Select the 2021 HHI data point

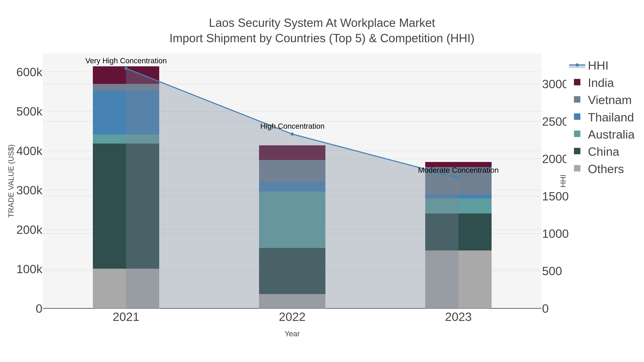point(126,68)
